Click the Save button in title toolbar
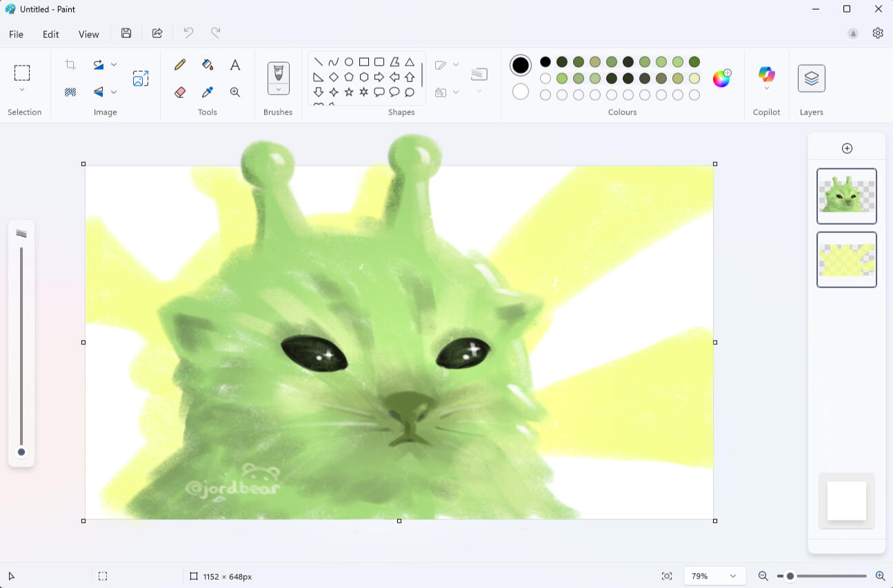893x588 pixels. [x=126, y=33]
